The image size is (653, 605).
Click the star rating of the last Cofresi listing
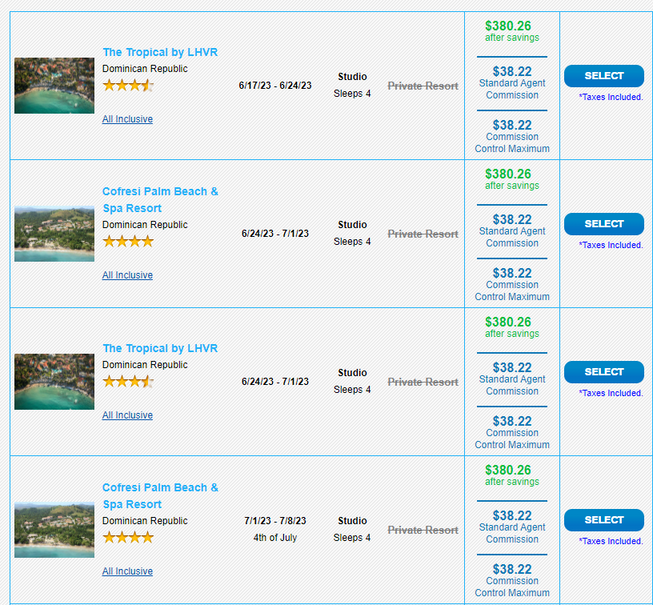[128, 537]
